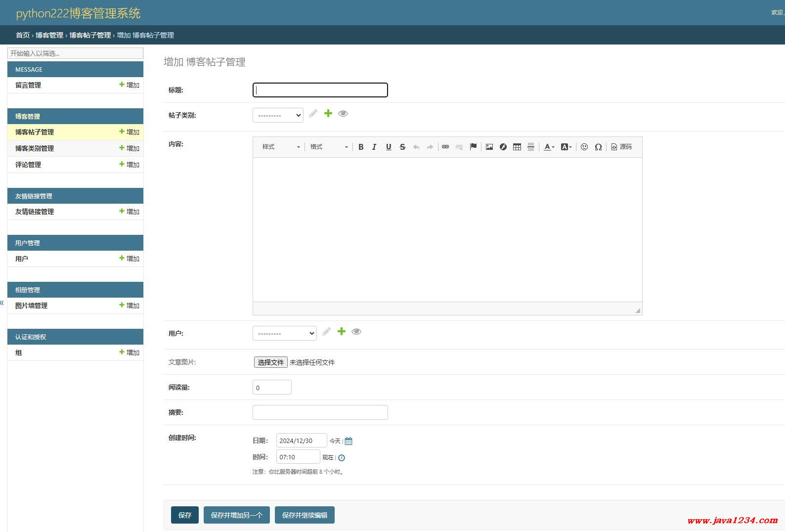785x532 pixels.
Task: Add a new 帖子类别 with the green plus
Action: [328, 114]
